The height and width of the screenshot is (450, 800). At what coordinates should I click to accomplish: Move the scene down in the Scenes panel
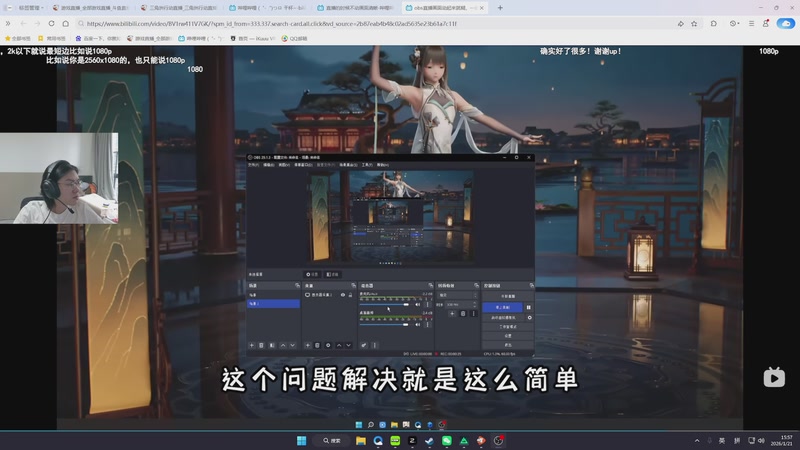293,345
